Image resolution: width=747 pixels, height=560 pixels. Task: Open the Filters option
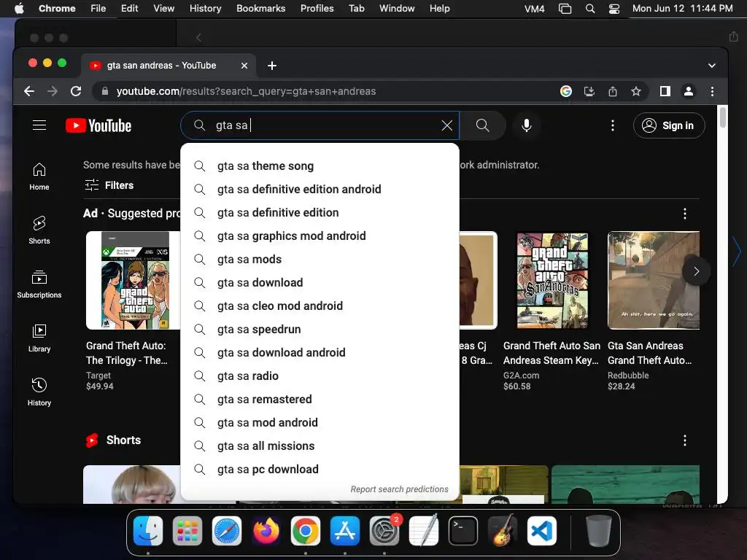pos(109,185)
